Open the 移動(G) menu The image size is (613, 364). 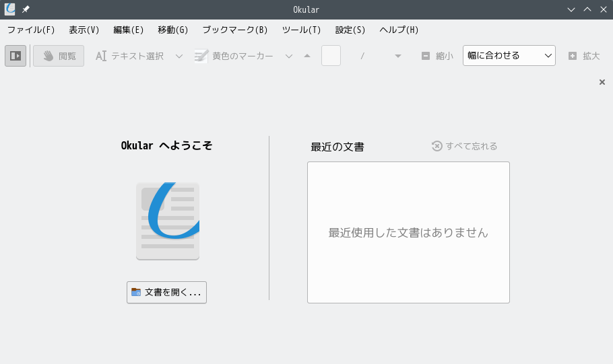pyautogui.click(x=173, y=30)
